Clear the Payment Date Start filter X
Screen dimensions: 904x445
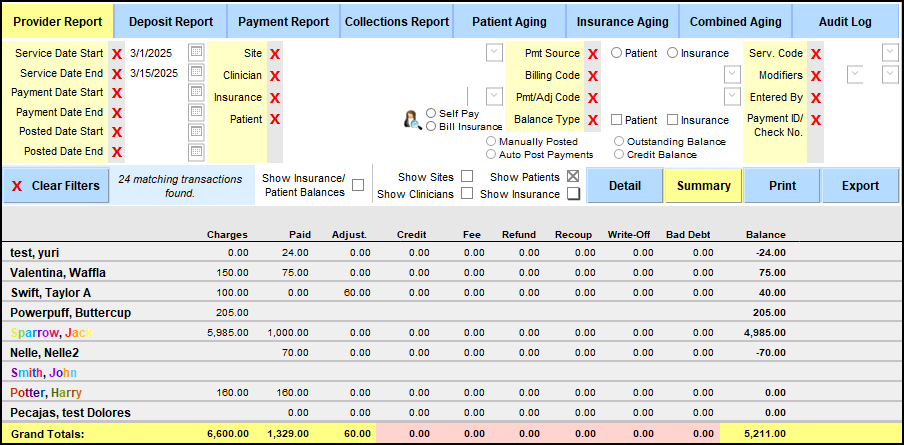[116, 93]
